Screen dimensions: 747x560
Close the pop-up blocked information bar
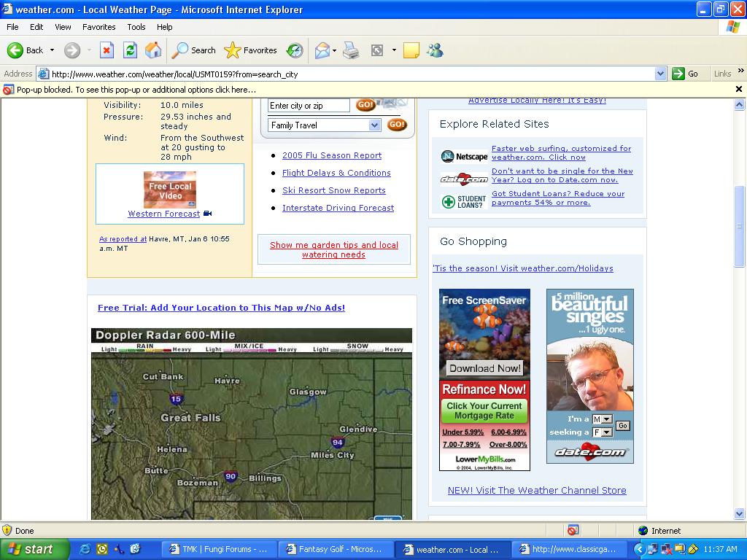738,89
